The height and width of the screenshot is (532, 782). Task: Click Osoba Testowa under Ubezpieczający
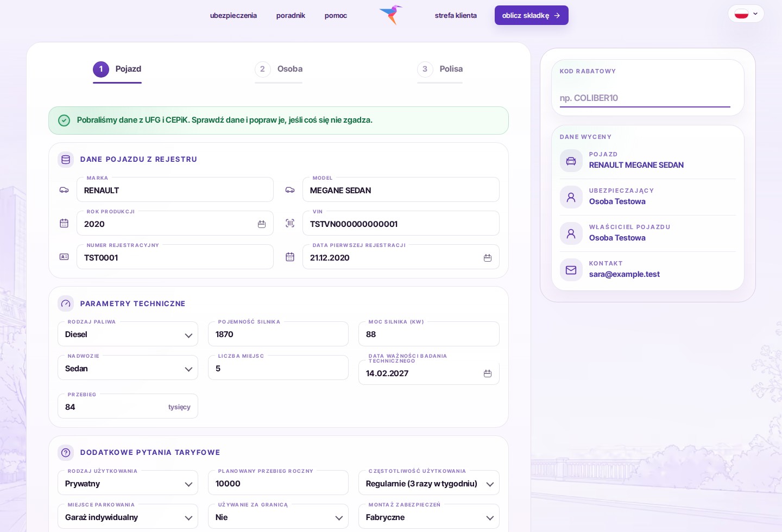pyautogui.click(x=617, y=201)
